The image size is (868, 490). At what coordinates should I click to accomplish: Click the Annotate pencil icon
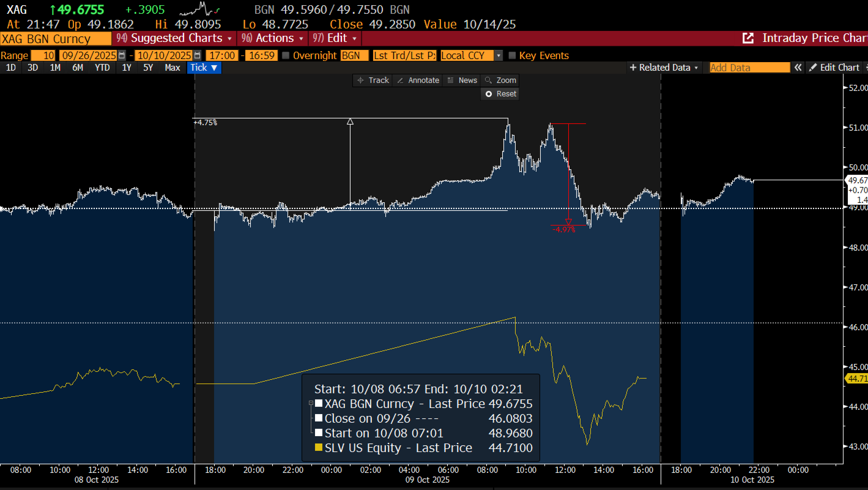click(x=400, y=80)
